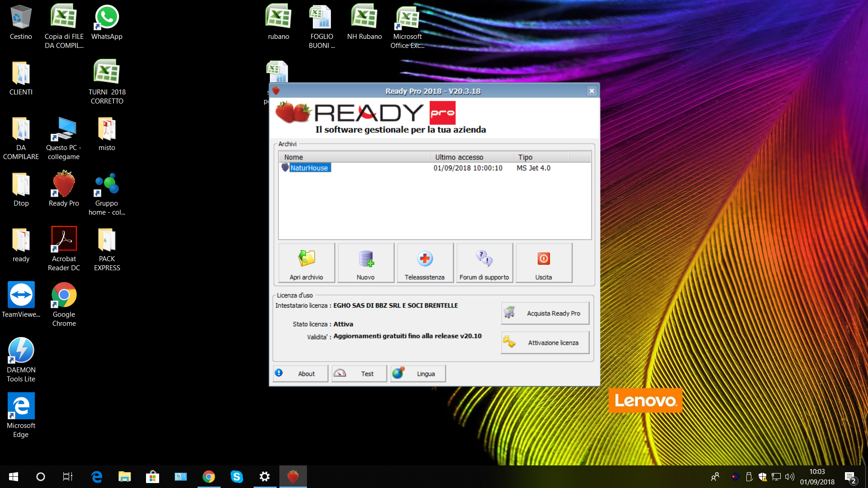Select the WhatsApp desktop shortcut
868x488 pixels.
tap(107, 23)
